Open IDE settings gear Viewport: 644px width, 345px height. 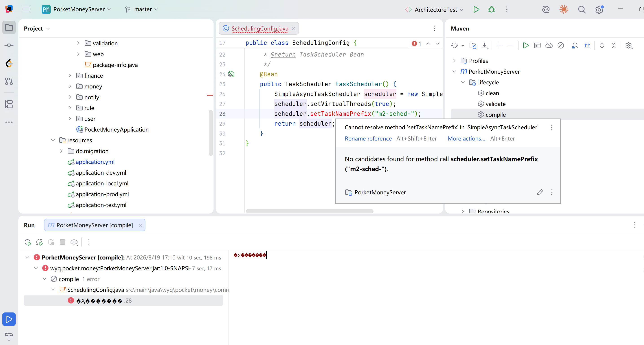coord(600,9)
